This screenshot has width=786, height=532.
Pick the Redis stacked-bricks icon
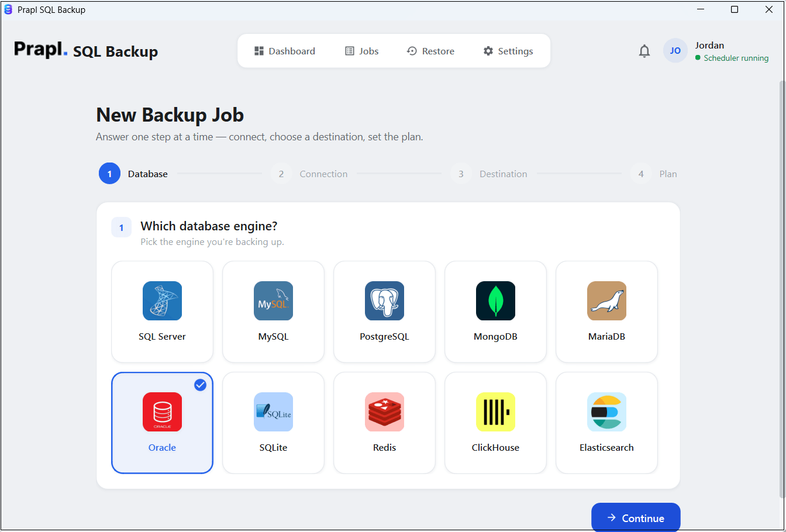384,412
